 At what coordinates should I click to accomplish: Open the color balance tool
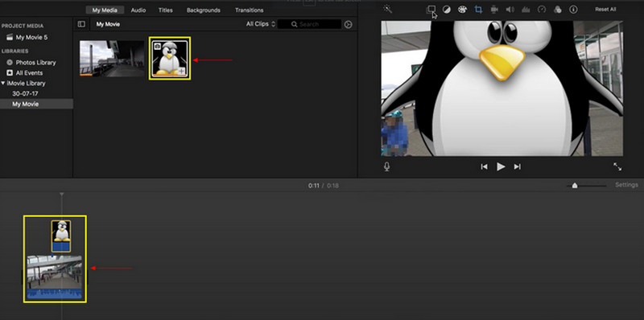pyautogui.click(x=447, y=10)
